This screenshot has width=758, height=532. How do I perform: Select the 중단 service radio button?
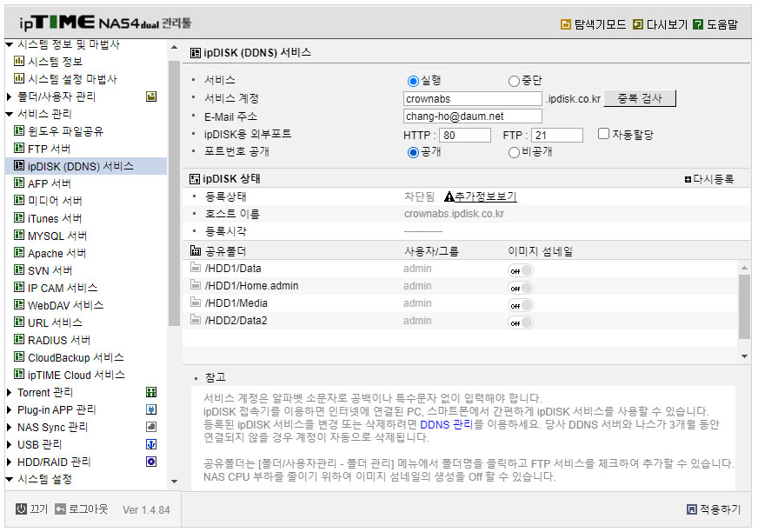click(514, 81)
